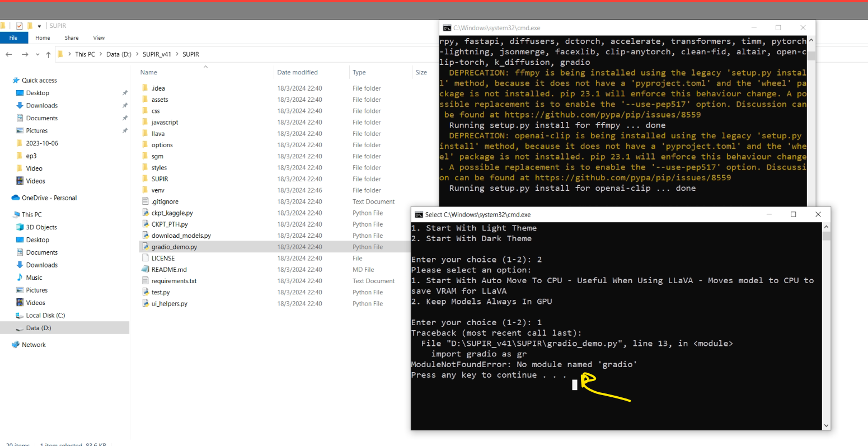The height and width of the screenshot is (446, 868).
Task: Expand the chevron before This PC in address bar
Action: (x=70, y=54)
